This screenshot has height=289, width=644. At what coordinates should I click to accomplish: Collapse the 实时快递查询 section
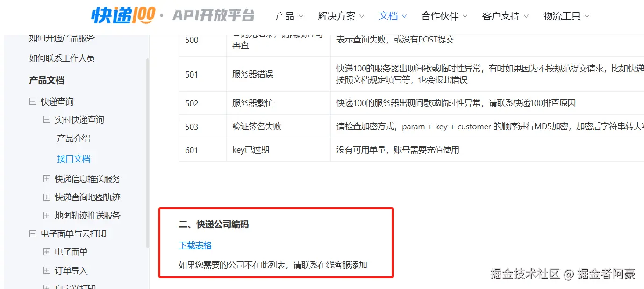click(46, 119)
